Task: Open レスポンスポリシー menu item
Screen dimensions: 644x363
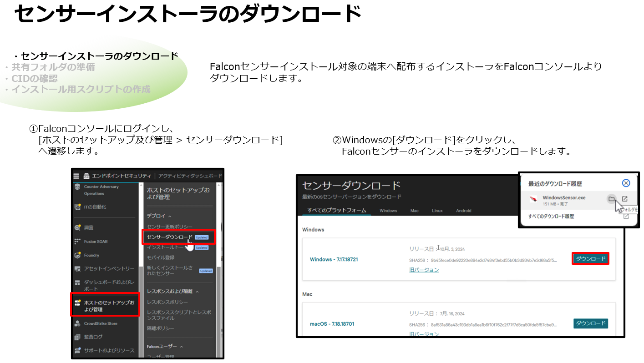Action: (167, 302)
